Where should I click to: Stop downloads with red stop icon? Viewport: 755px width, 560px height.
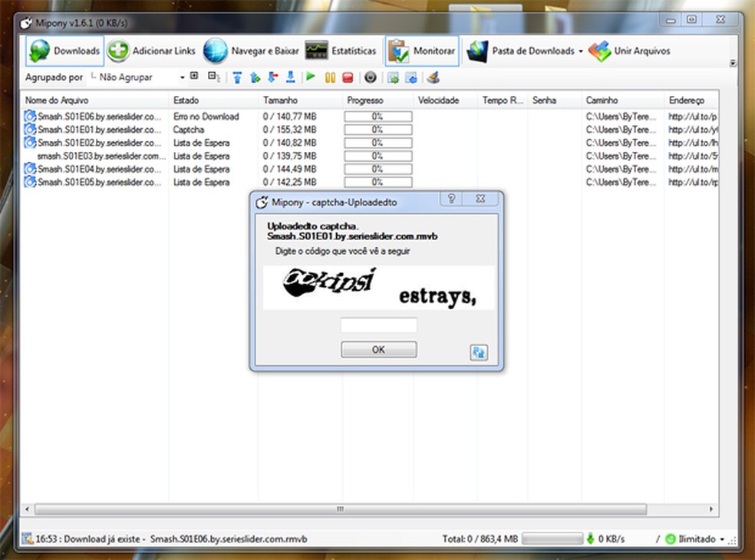coord(348,77)
